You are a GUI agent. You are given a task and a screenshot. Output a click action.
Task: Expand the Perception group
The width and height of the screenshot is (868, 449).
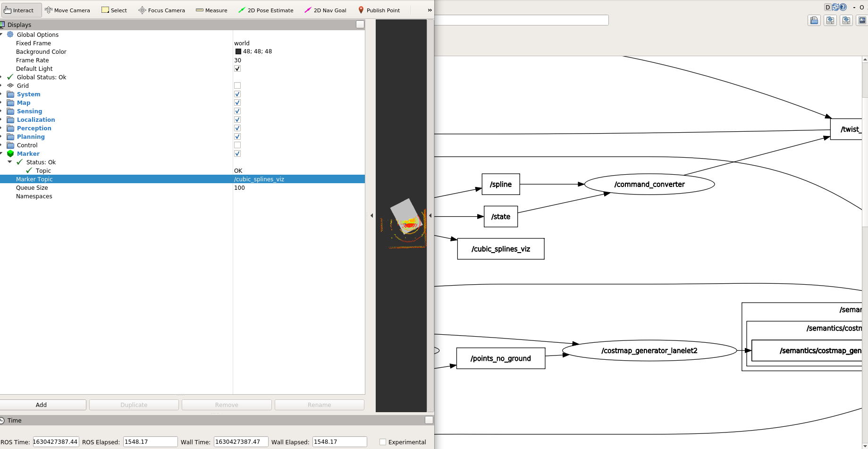[x=3, y=128]
